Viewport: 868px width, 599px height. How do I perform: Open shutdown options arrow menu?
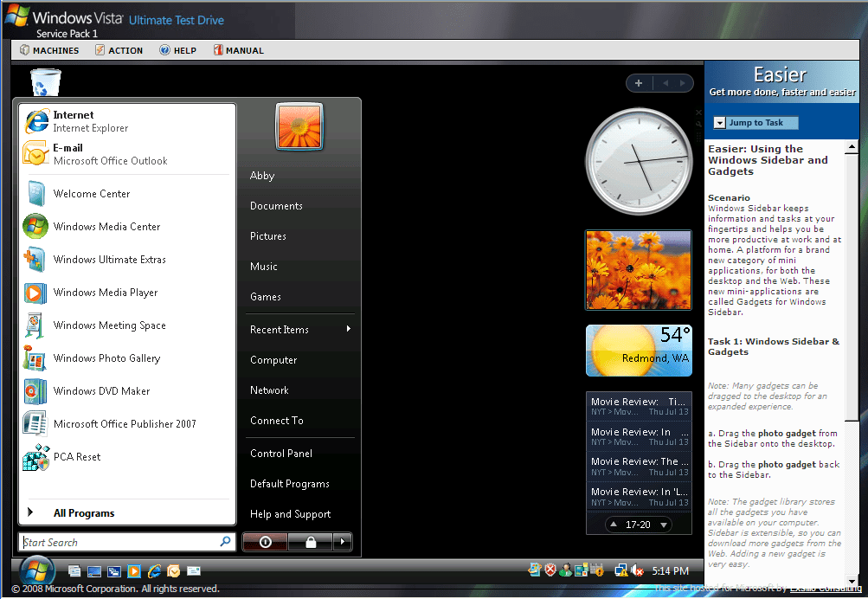(343, 541)
